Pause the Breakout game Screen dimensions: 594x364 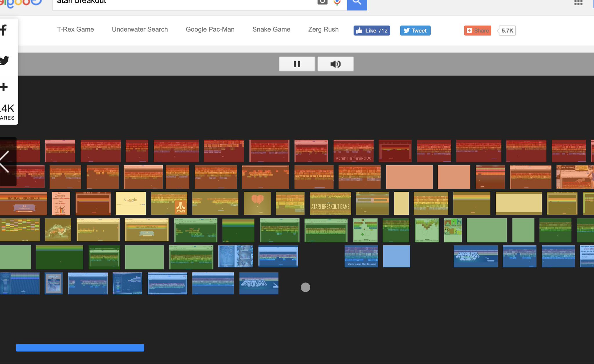click(x=297, y=64)
